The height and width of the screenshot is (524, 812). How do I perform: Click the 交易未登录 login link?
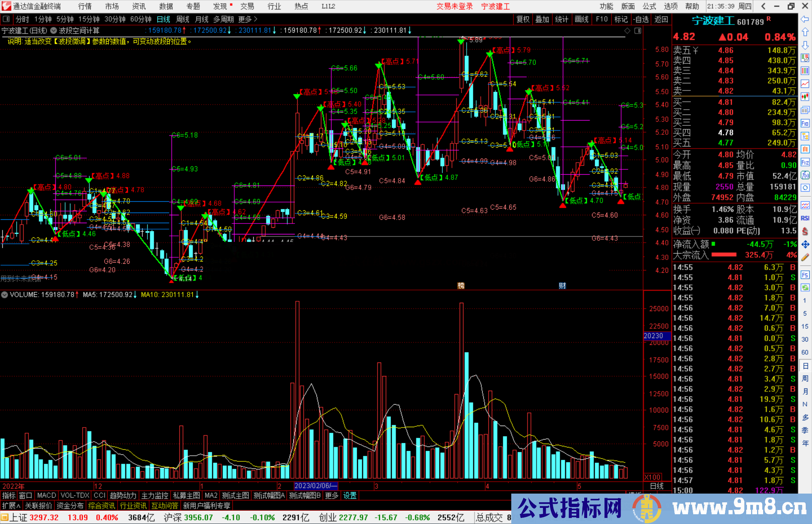(454, 6)
